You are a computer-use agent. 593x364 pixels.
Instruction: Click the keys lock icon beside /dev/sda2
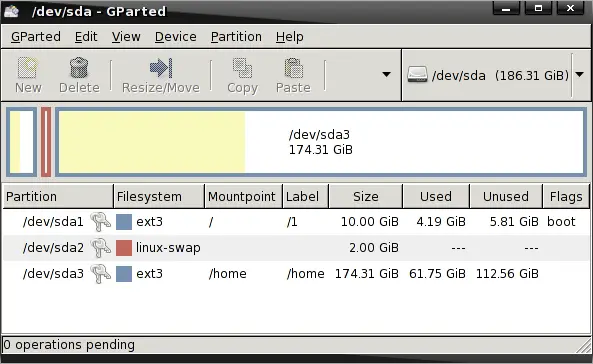click(x=100, y=247)
